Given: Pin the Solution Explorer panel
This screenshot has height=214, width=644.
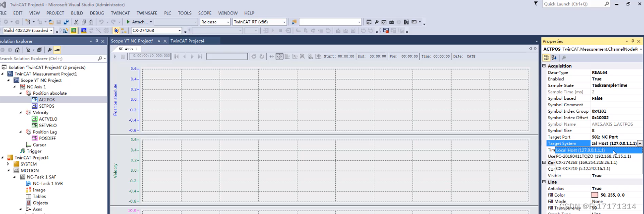Looking at the screenshot, I should click(x=97, y=41).
